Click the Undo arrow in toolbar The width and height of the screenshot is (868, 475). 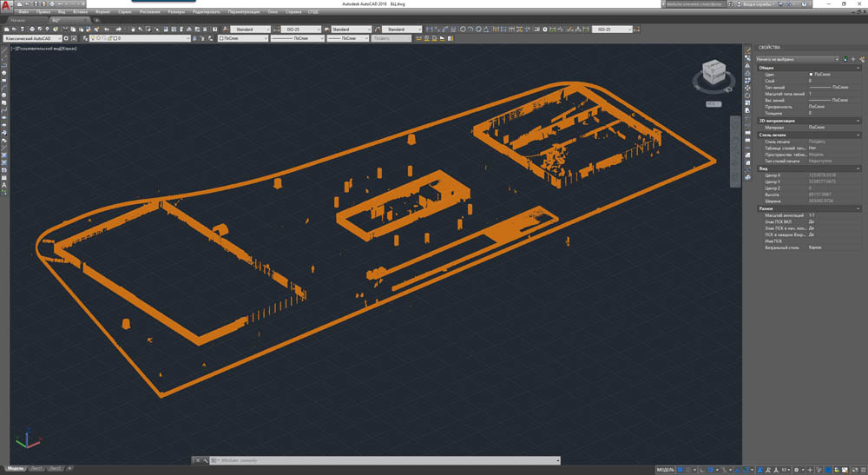click(x=106, y=29)
